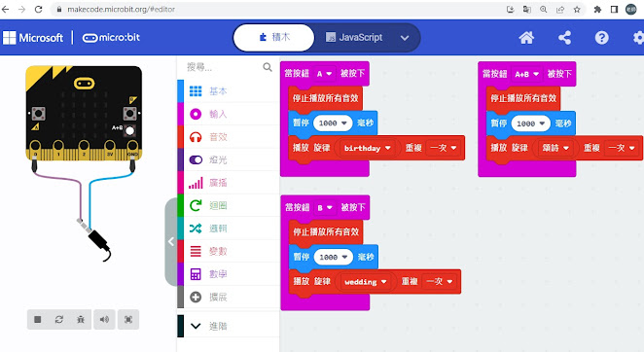This screenshot has height=352, width=644.
Task: Open button B dropdown in event block
Action: 325,207
